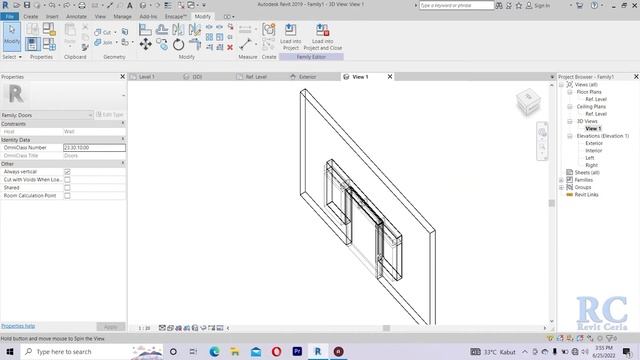Screen dimensions: 640x360
Task: Collapse the 3D Views node
Action: 570,121
